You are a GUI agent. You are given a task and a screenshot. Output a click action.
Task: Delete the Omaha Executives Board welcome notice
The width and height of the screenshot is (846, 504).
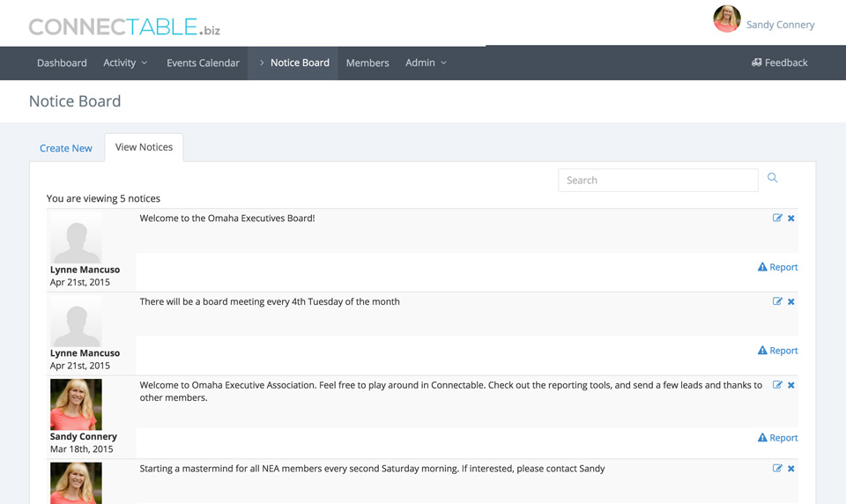[x=791, y=218]
